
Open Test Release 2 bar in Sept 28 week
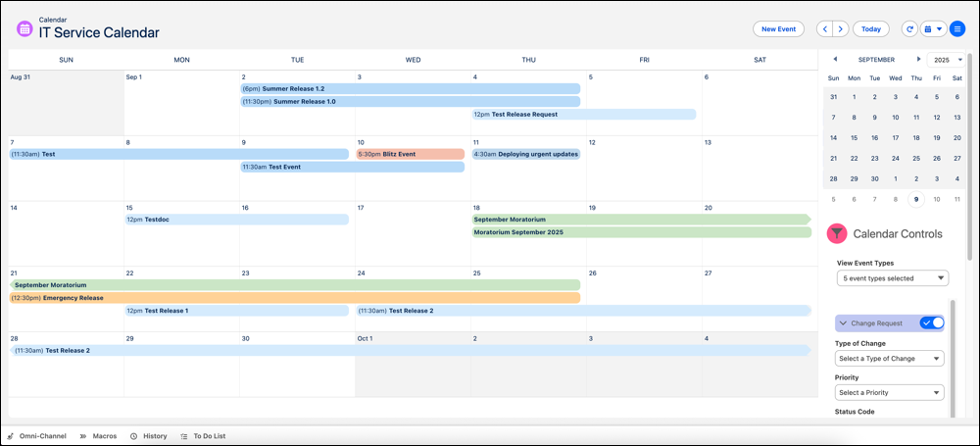410,350
